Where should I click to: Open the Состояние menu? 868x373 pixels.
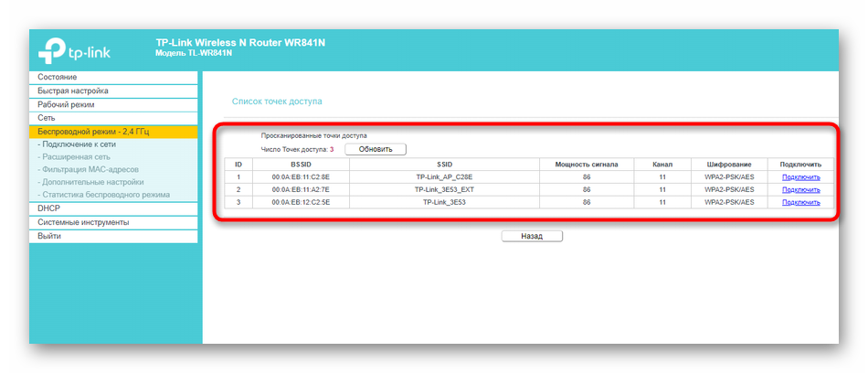coord(113,77)
